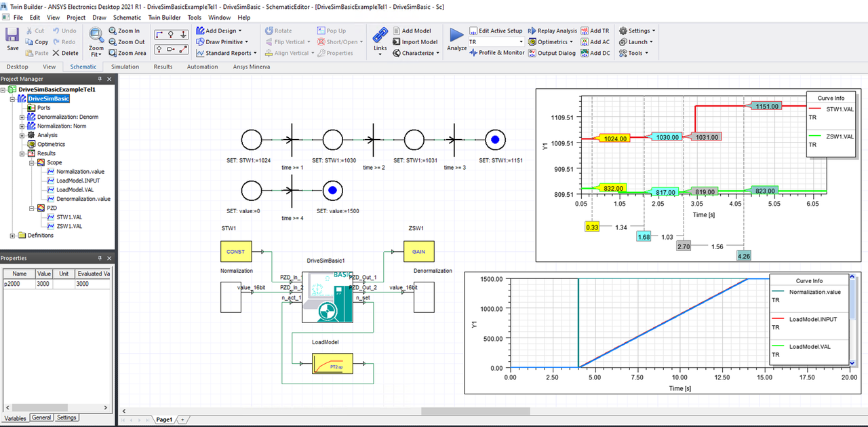This screenshot has width=868, height=427.
Task: Select LoadModel.INPUT in the project tree
Action: 78,181
